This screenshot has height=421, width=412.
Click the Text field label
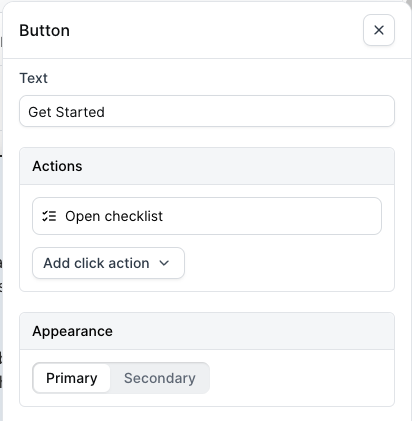click(33, 78)
